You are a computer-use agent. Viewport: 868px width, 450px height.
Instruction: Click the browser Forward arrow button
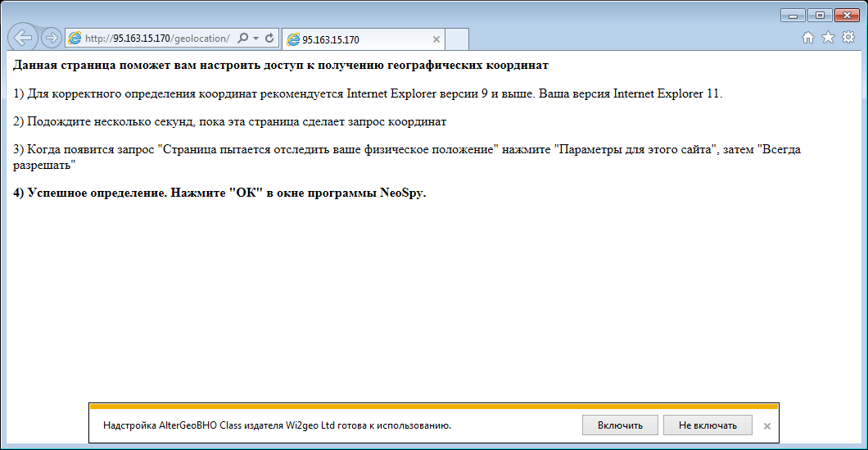(x=52, y=39)
